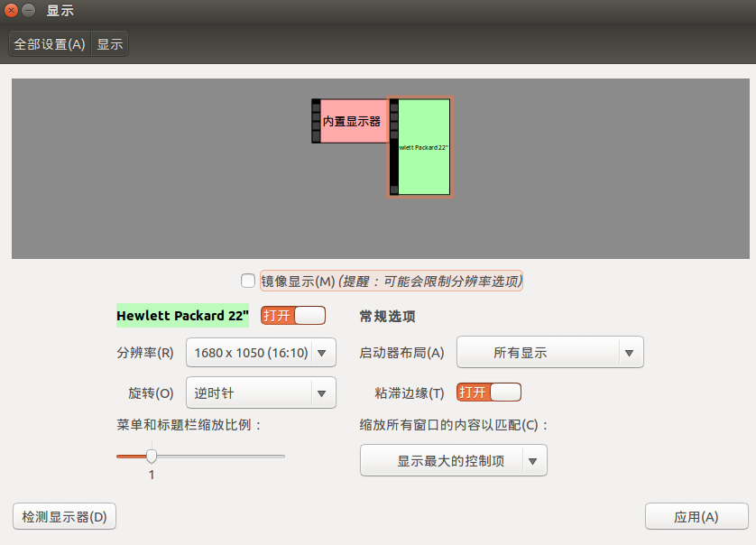
Task: Close the 显示 window
Action: click(x=10, y=10)
